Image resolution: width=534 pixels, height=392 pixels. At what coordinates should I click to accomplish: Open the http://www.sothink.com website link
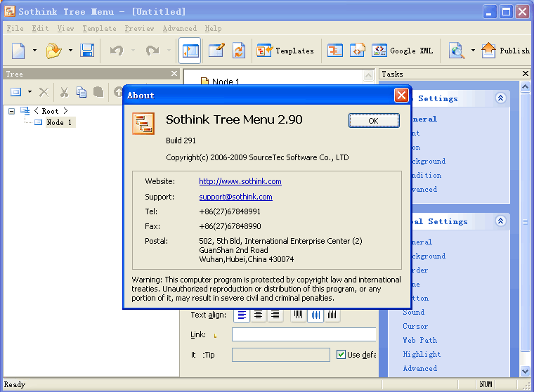click(240, 181)
